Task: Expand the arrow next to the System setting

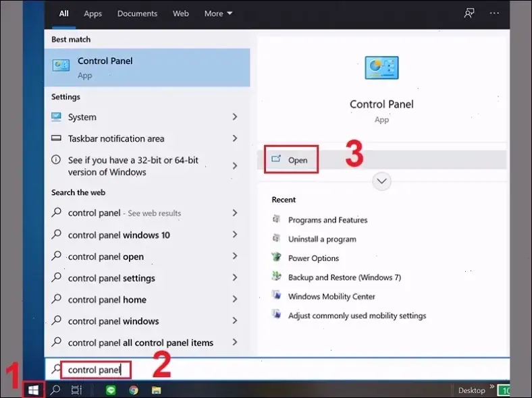Action: [234, 117]
